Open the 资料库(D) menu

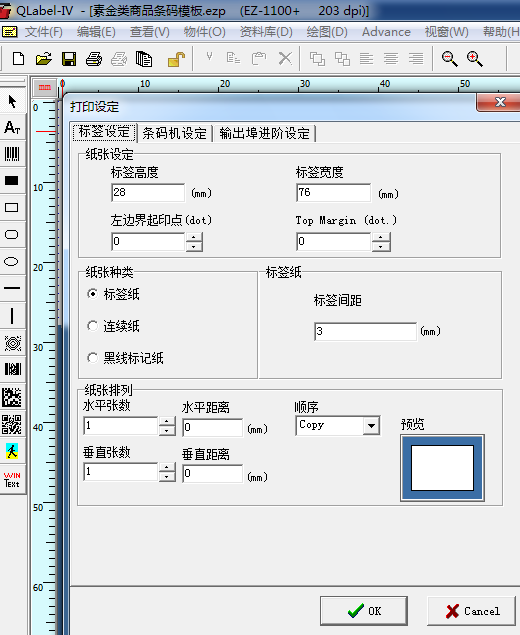(x=266, y=32)
